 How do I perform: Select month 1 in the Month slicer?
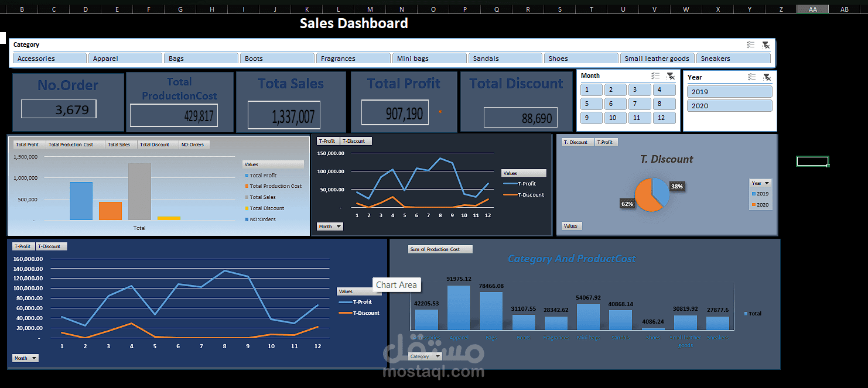tap(592, 90)
